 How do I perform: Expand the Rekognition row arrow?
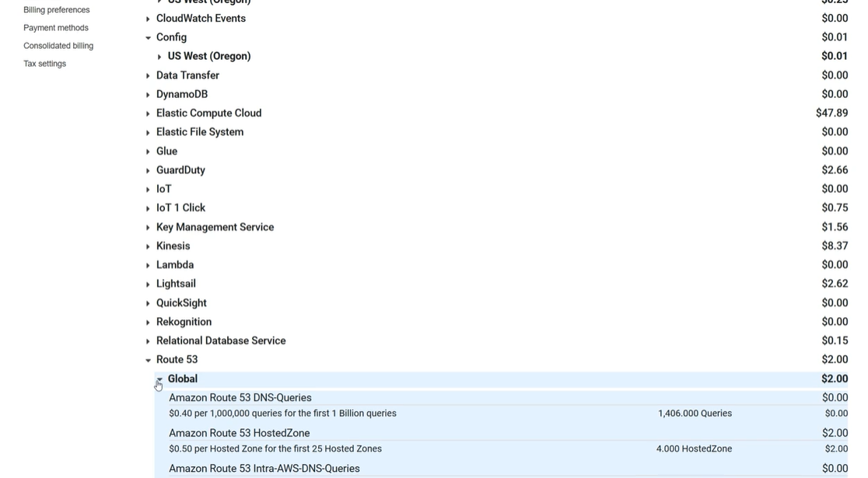pyautogui.click(x=148, y=322)
